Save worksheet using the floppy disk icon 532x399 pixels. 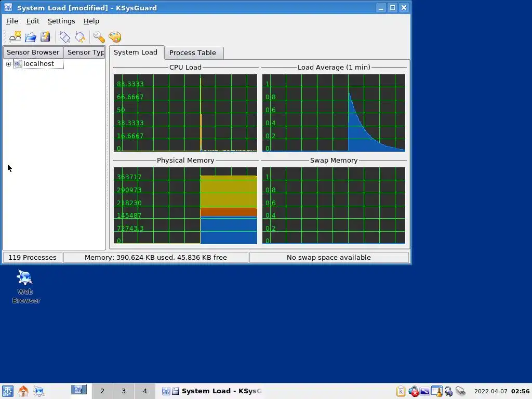click(45, 37)
